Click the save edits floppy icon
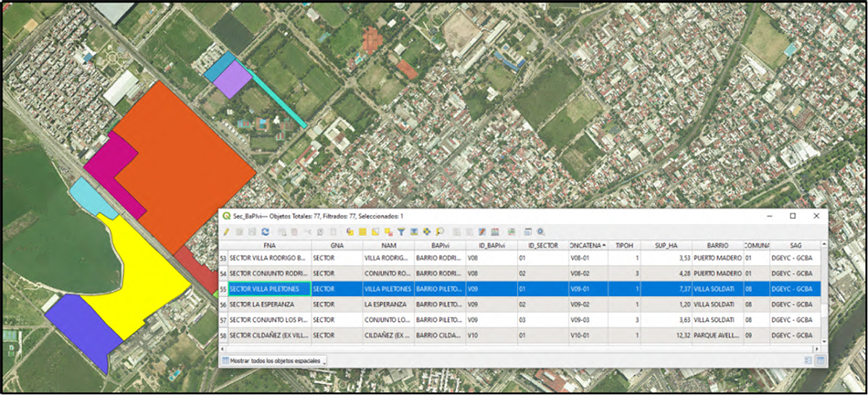The image size is (868, 395). [252, 232]
